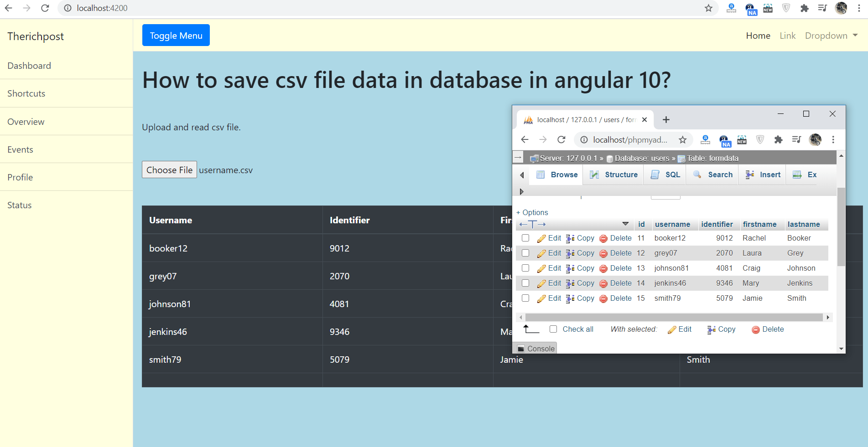The width and height of the screenshot is (868, 447).
Task: Tick the checkbox for row booker12
Action: [x=525, y=238]
